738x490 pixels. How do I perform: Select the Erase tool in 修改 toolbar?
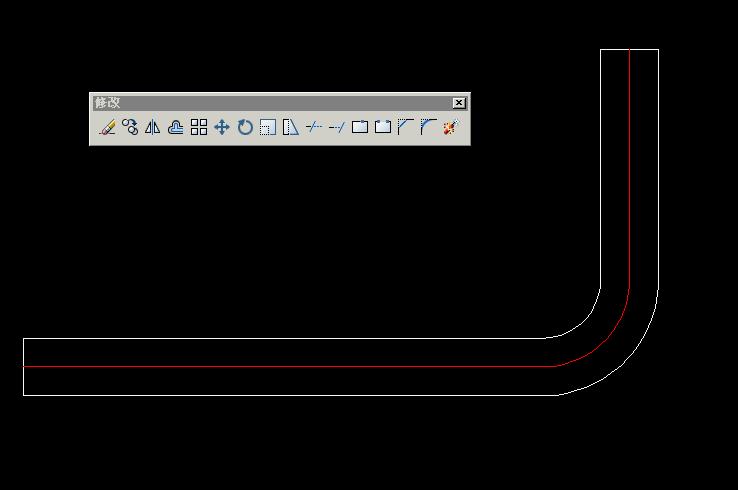pos(107,127)
